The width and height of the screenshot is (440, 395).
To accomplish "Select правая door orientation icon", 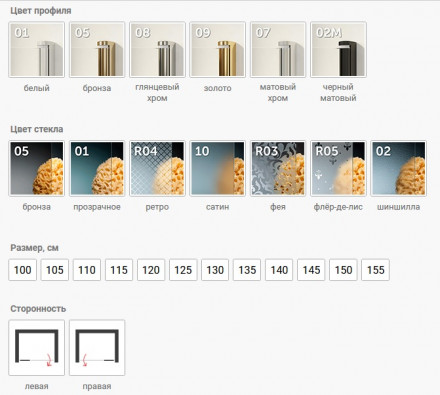I will pos(97,348).
